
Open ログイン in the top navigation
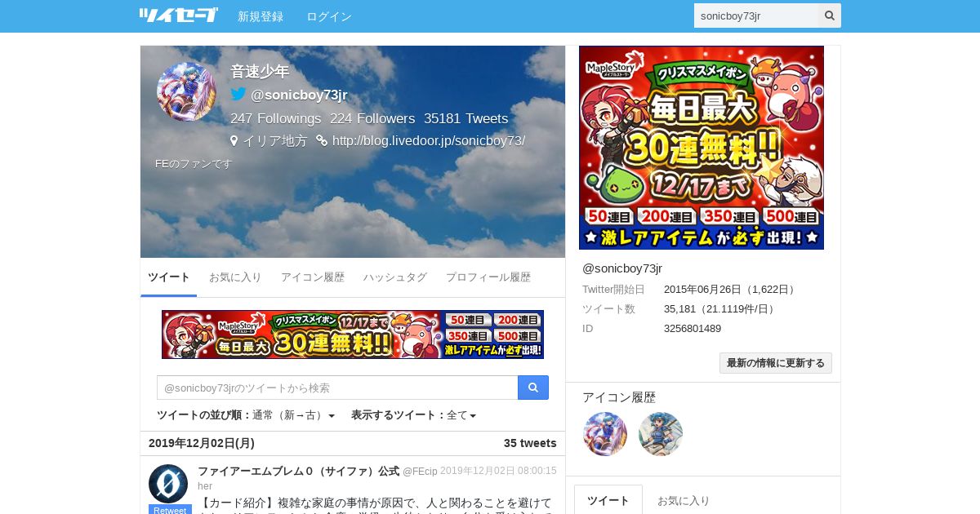tap(329, 16)
